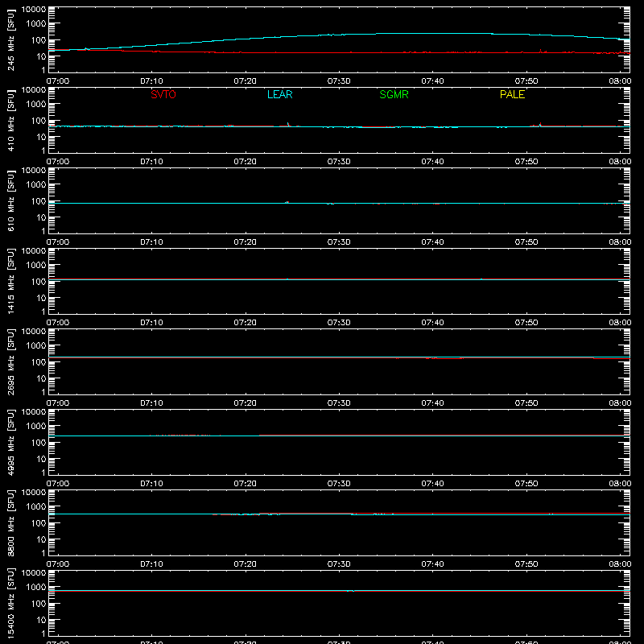Click 07:30 tick label under 1415 MHz panel

(339, 323)
